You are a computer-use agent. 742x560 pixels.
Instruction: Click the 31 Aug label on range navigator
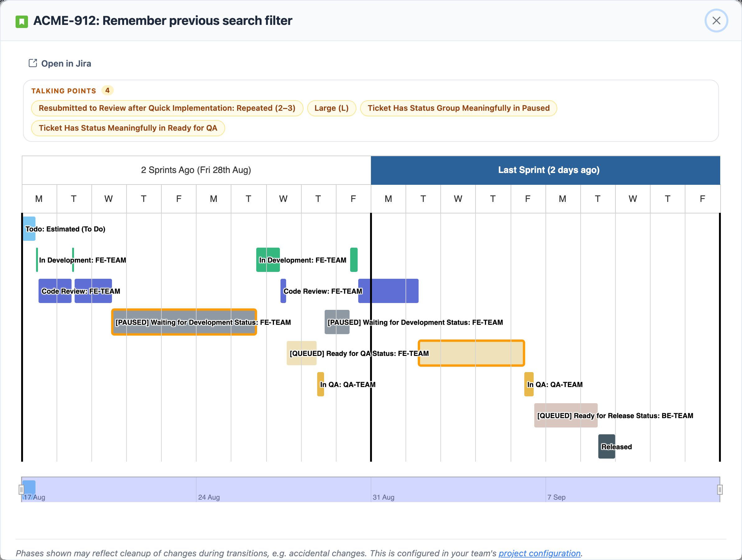coord(383,497)
